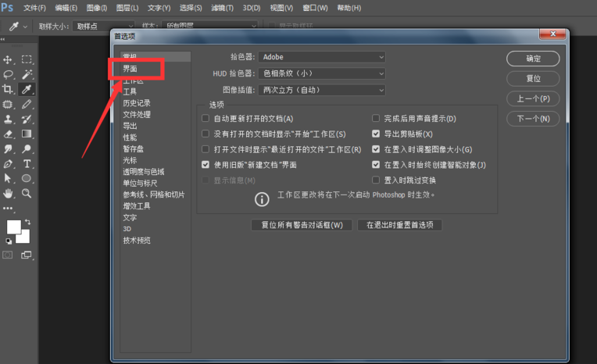Open the 编辑 menu
This screenshot has height=364, width=597.
(66, 8)
